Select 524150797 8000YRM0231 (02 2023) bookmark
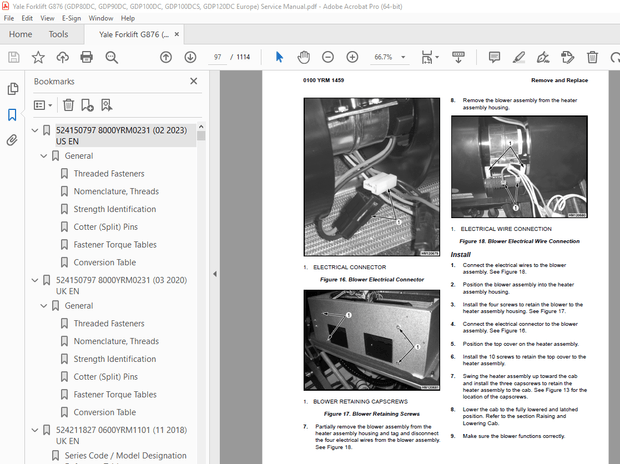Viewport: 620px width, 464px height. pos(121,136)
